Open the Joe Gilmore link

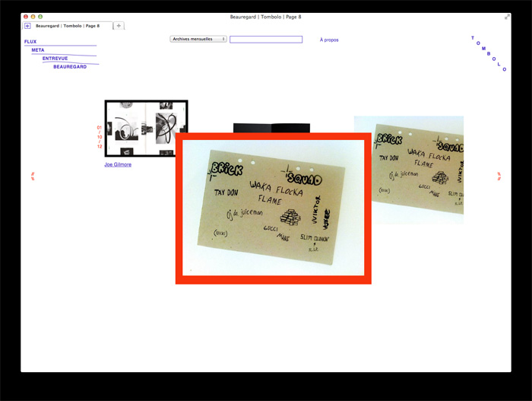[x=118, y=164]
